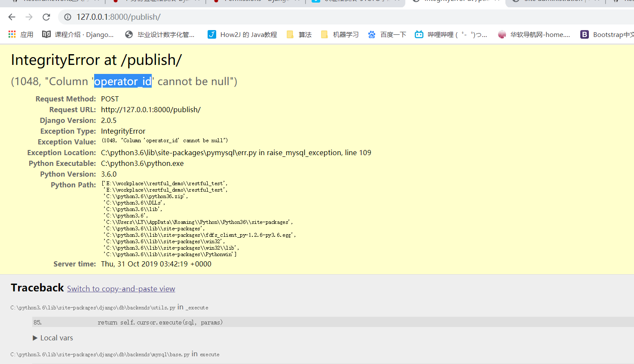Open the 哔哩哔哩 bookmark
The image size is (634, 364).
point(451,34)
